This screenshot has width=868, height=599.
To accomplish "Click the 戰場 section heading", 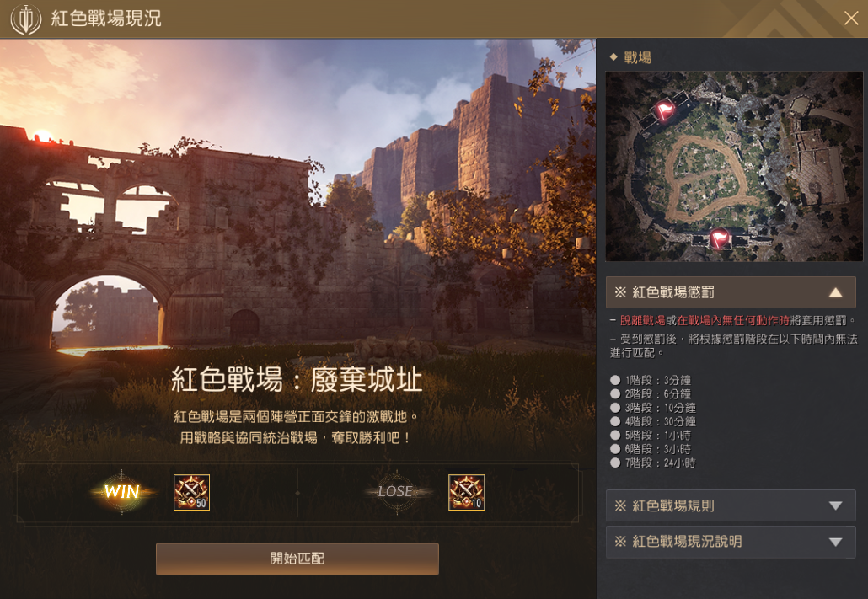I will click(637, 57).
